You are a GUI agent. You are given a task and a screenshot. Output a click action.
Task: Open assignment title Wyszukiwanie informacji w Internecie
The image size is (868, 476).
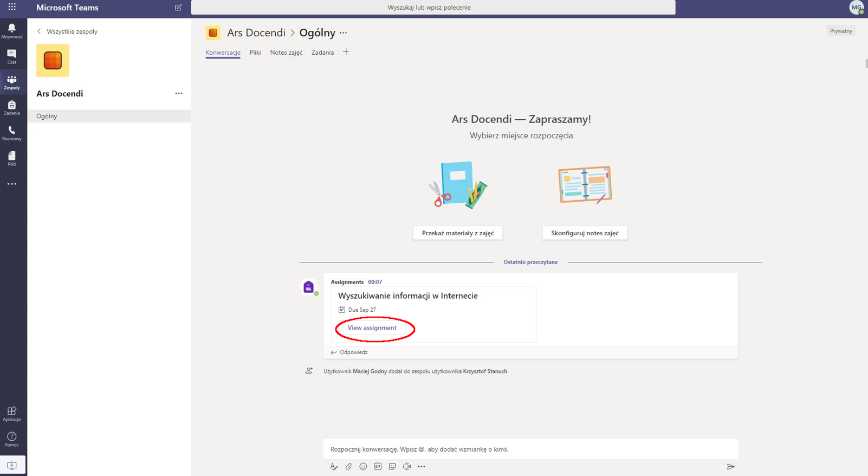408,296
